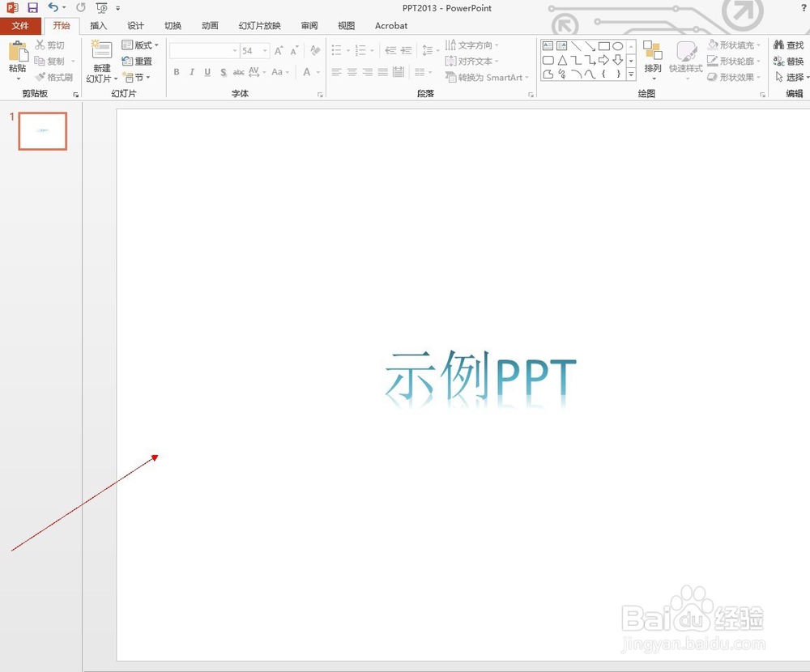The width and height of the screenshot is (810, 672).
Task: Select slide 1 thumbnail
Action: [x=43, y=131]
